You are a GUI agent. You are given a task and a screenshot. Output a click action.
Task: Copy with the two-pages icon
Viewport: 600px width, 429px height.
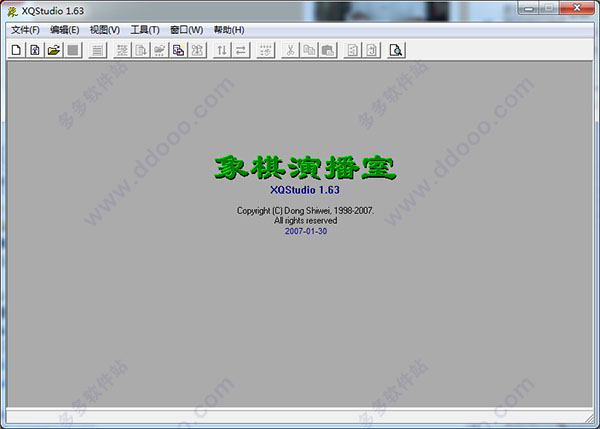[x=309, y=50]
